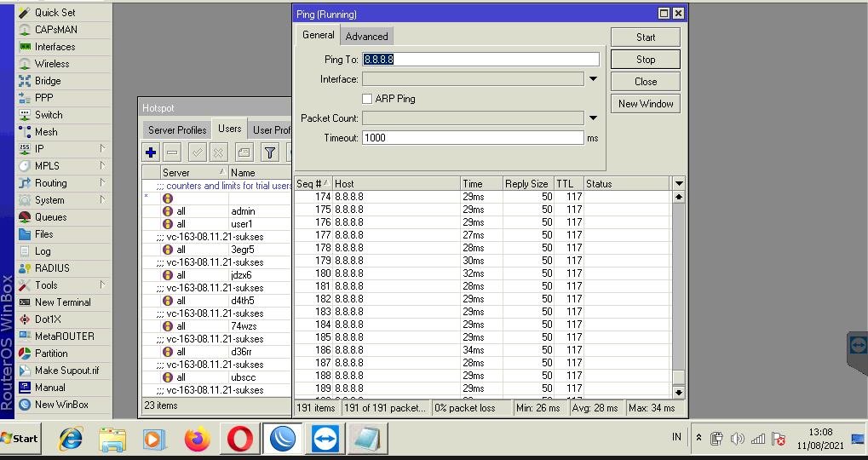Expand the IP submenu

(102, 148)
